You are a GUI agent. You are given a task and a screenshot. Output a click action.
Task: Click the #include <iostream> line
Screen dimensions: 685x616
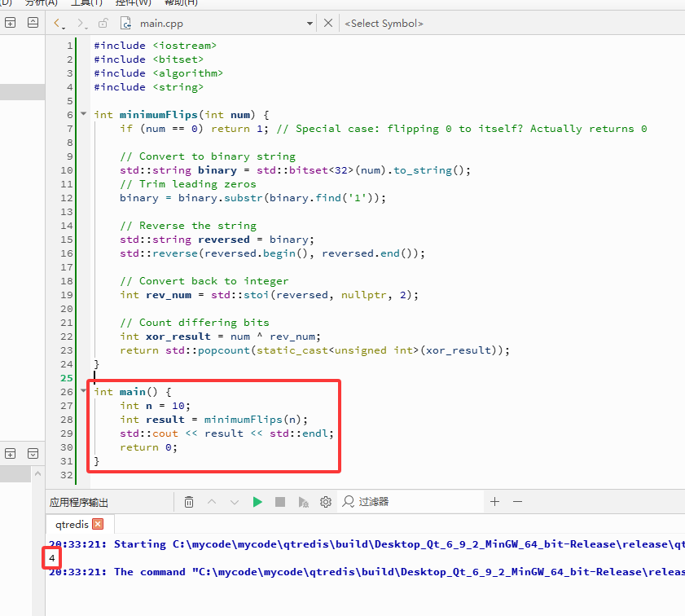click(x=155, y=46)
